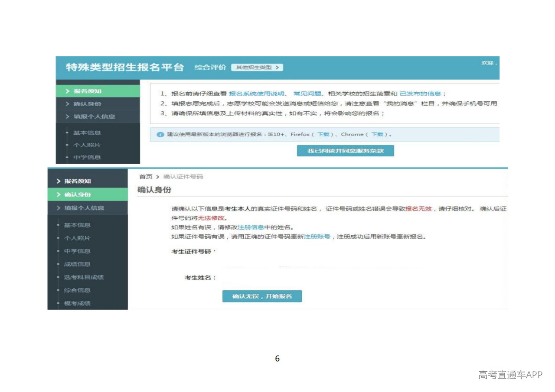The height and width of the screenshot is (392, 555).
Task: Click the 注册账号 link to re-register
Action: 317,237
